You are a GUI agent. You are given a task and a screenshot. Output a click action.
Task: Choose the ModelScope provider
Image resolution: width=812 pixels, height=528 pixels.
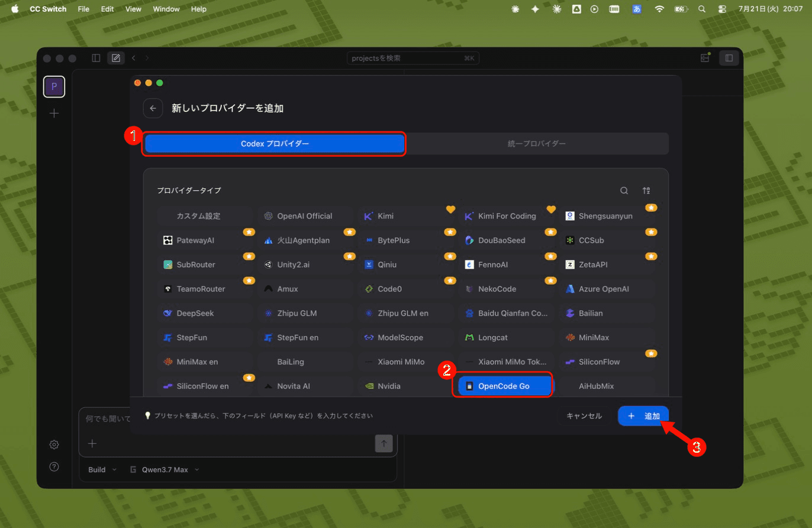[x=406, y=337]
